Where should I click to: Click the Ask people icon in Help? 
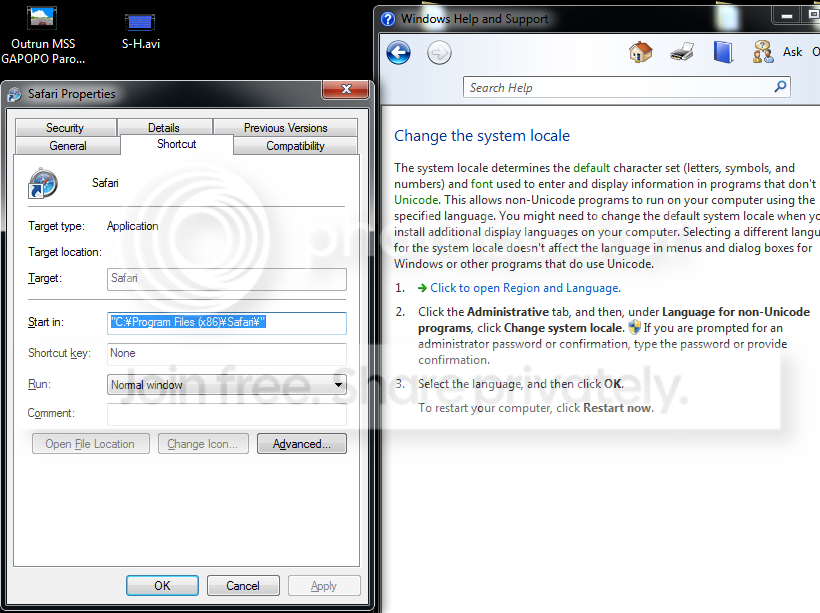763,52
